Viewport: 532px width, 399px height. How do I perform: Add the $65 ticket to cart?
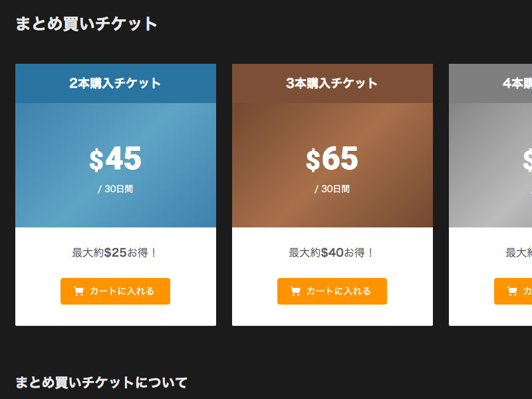332,291
